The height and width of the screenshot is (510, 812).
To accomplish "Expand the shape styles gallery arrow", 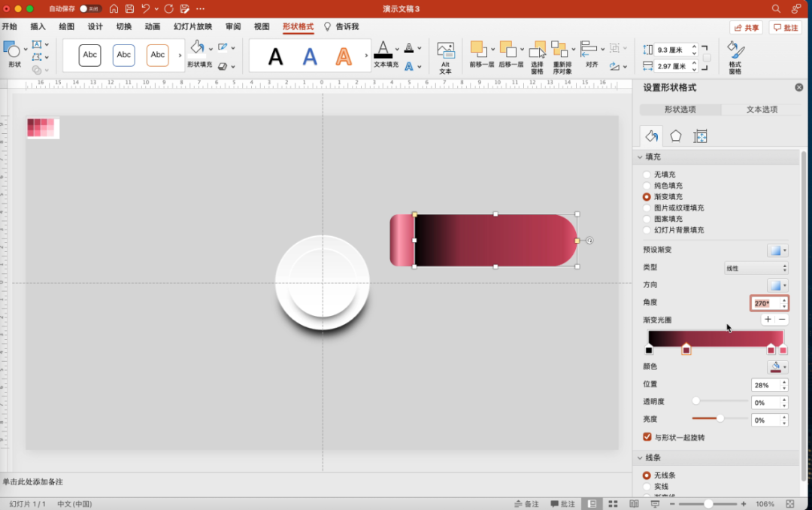I will point(180,55).
